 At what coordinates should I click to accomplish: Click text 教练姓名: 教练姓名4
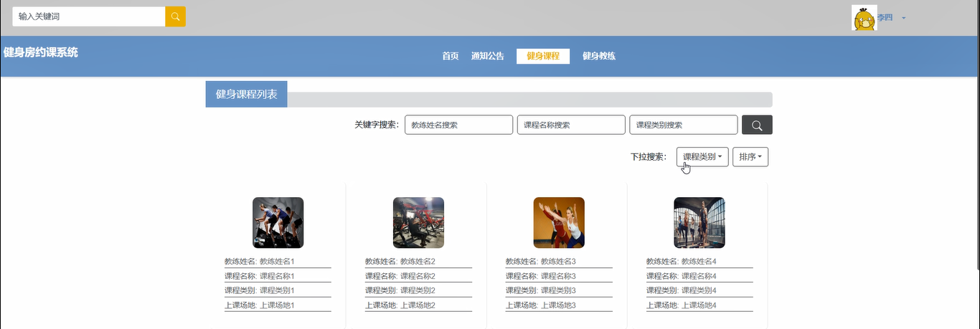(x=682, y=262)
